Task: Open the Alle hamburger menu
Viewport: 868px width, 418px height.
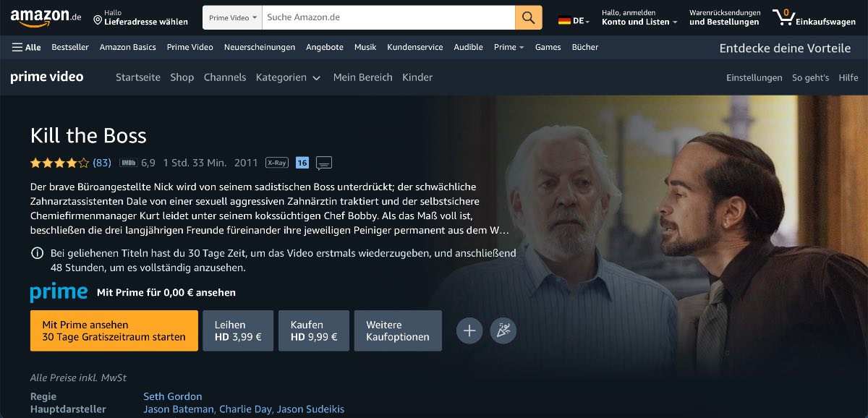Action: [27, 47]
